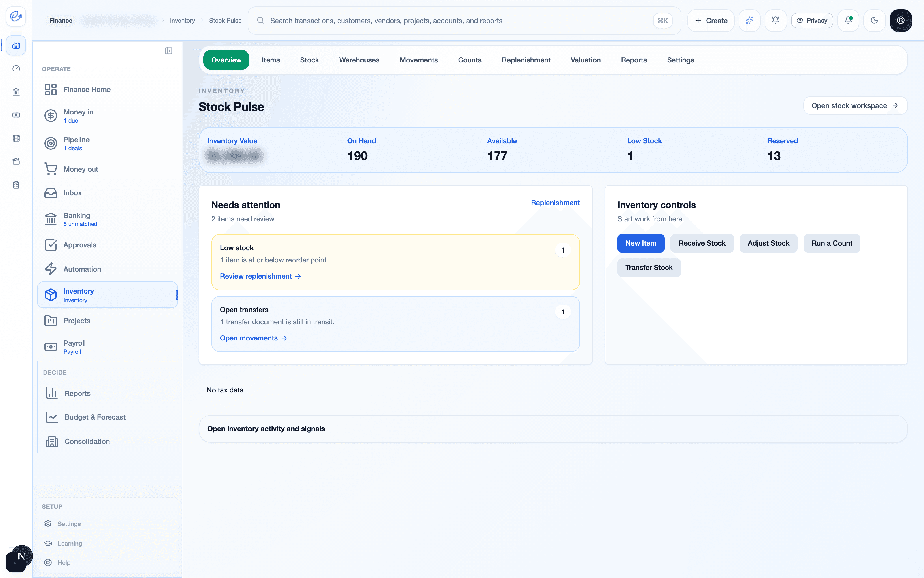Click the app logo icon in the rail
The height and width of the screenshot is (578, 924).
[16, 16]
